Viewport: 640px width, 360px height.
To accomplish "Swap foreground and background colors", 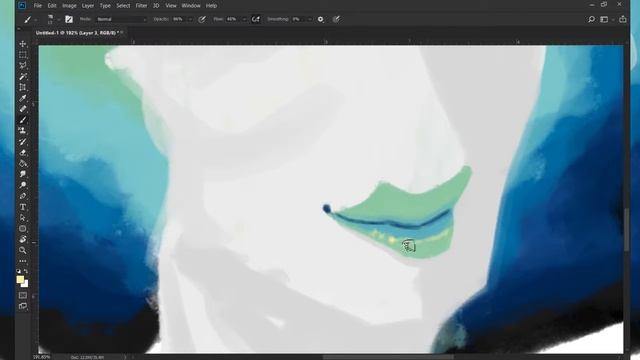I will 26,271.
